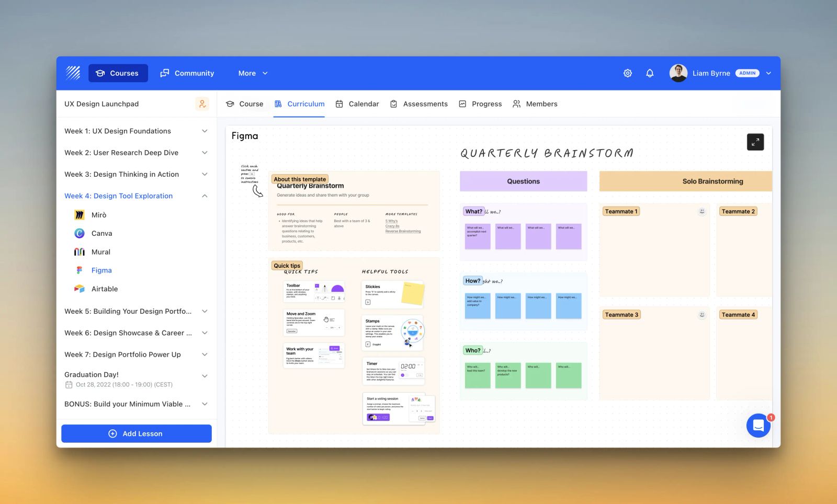Expand BONUS: Build your Minimum Viable section
Viewport: 837px width, 504px height.
pyautogui.click(x=205, y=404)
